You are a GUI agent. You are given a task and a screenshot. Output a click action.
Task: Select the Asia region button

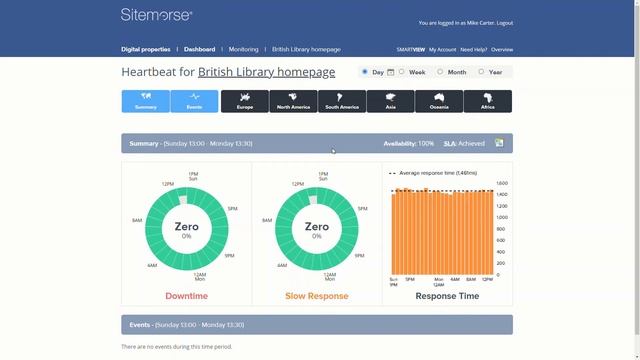point(391,101)
